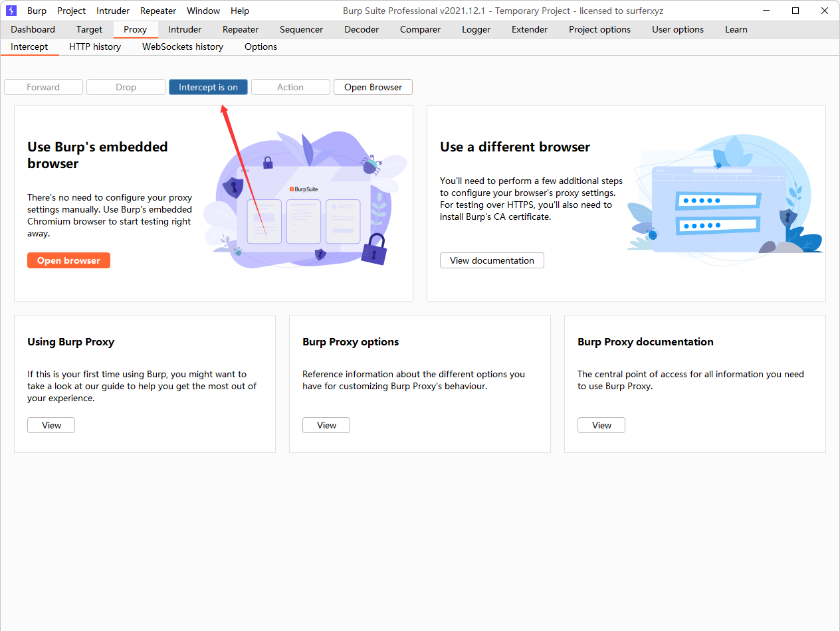This screenshot has height=631, width=840.
Task: Open the Logger tab
Action: 476,29
